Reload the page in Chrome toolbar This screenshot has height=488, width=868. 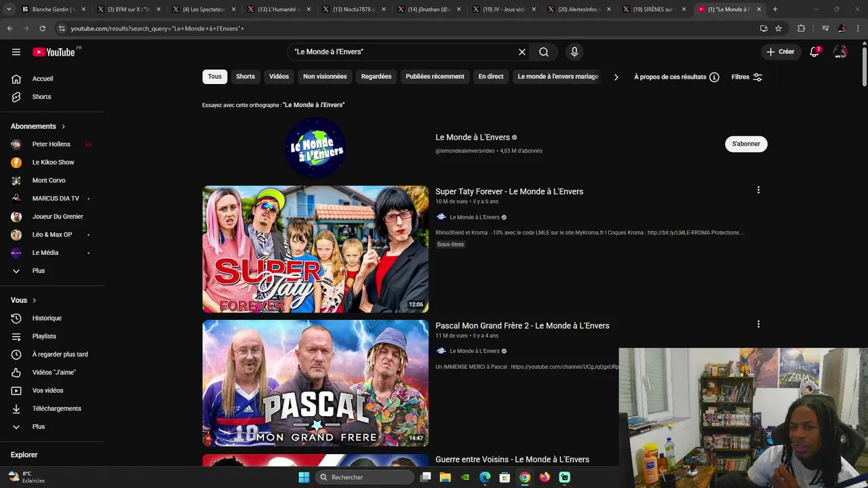click(42, 28)
